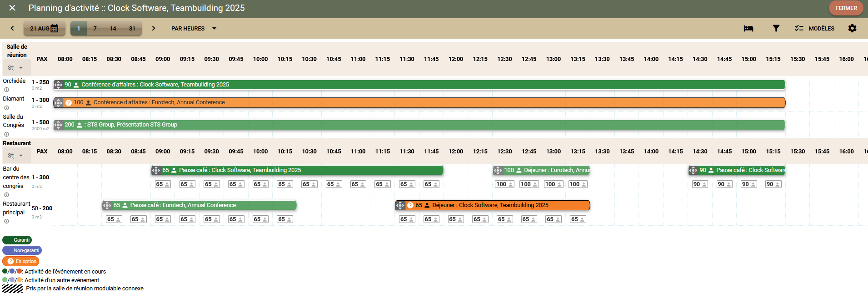The width and height of the screenshot is (868, 299).
Task: Open Conférence d'affaires Eurotech event
Action: coord(419,102)
